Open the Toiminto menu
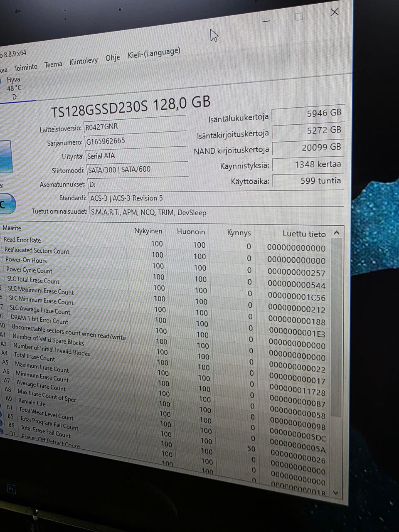This screenshot has width=399, height=532. 25,67
